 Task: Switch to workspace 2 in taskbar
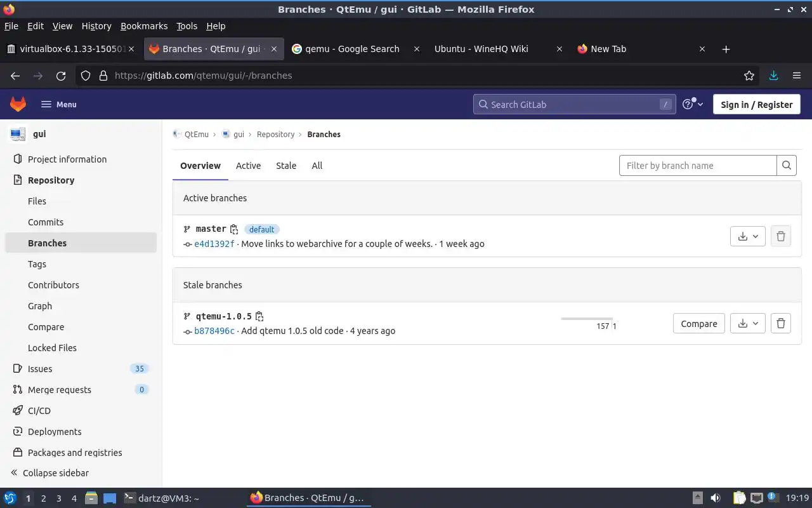click(43, 498)
